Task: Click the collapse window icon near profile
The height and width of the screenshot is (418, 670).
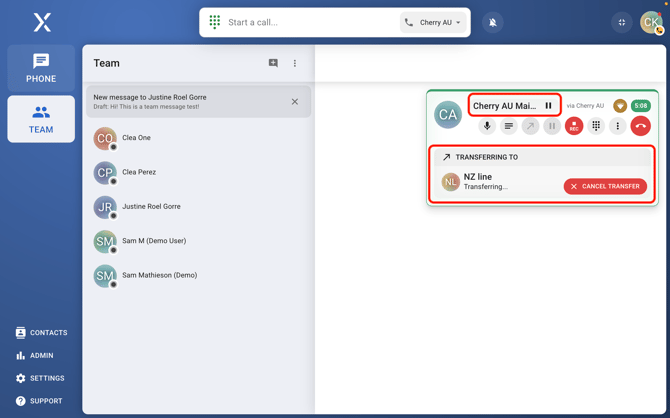Action: click(x=622, y=22)
